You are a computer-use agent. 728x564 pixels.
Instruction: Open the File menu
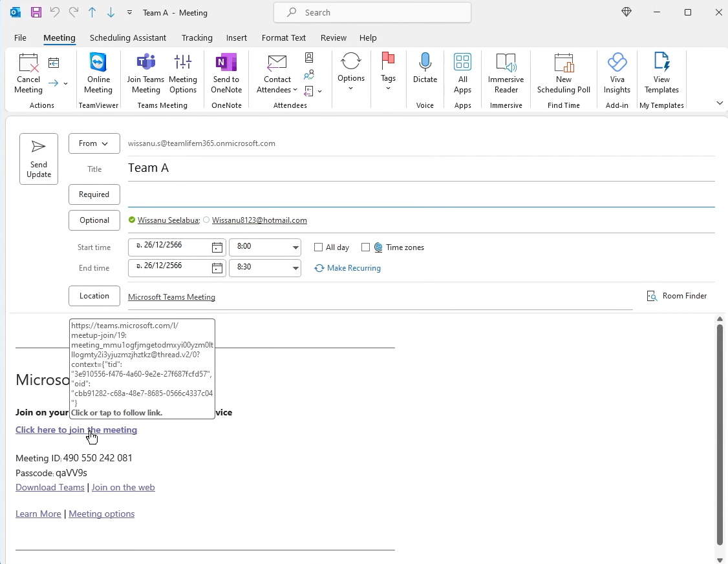(20, 37)
